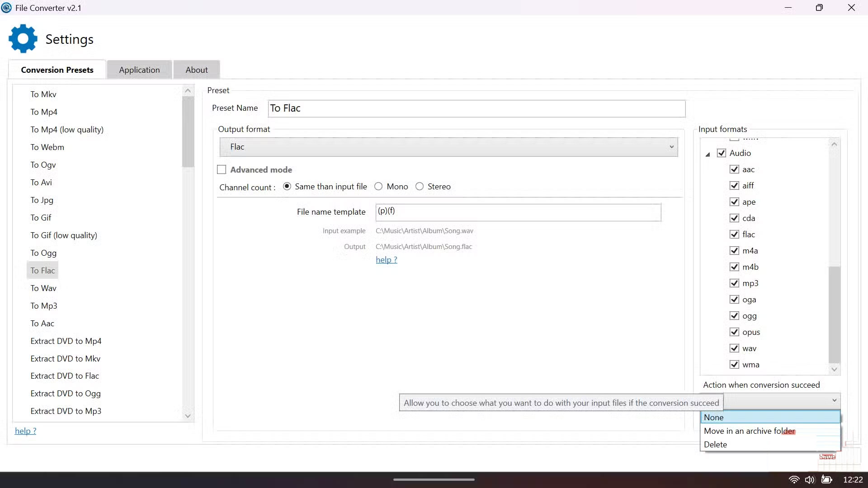Screen dimensions: 868x488
Task: Select the Mono channel option
Action: click(x=379, y=187)
